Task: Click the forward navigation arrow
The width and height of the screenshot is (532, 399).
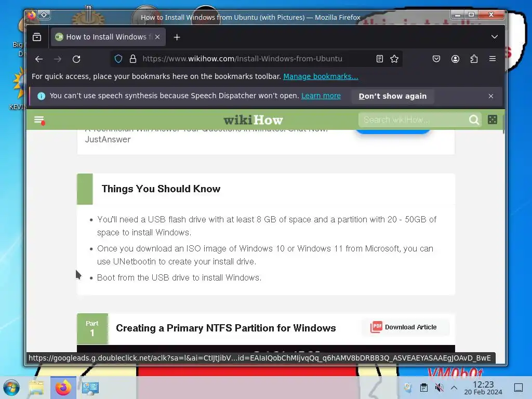Action: tap(58, 59)
